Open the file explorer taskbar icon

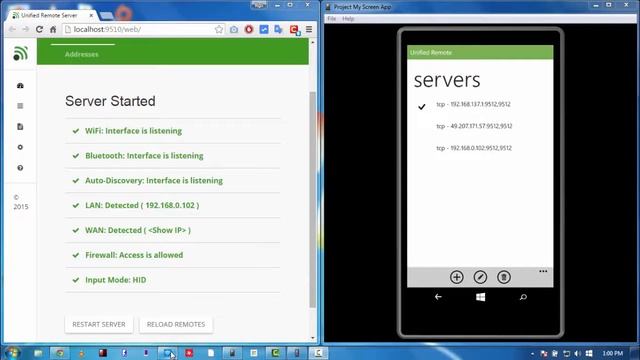point(38,353)
